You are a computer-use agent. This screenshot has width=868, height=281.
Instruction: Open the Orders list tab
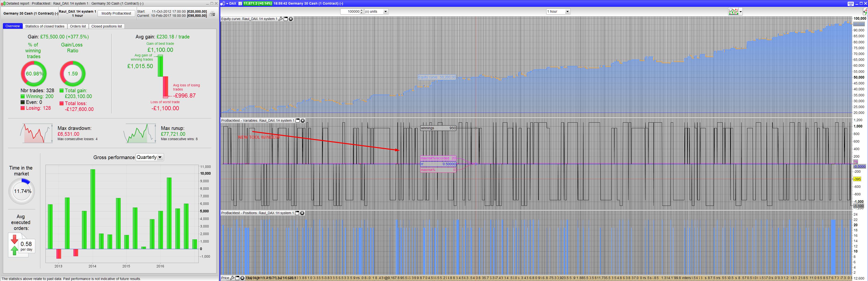pyautogui.click(x=78, y=26)
